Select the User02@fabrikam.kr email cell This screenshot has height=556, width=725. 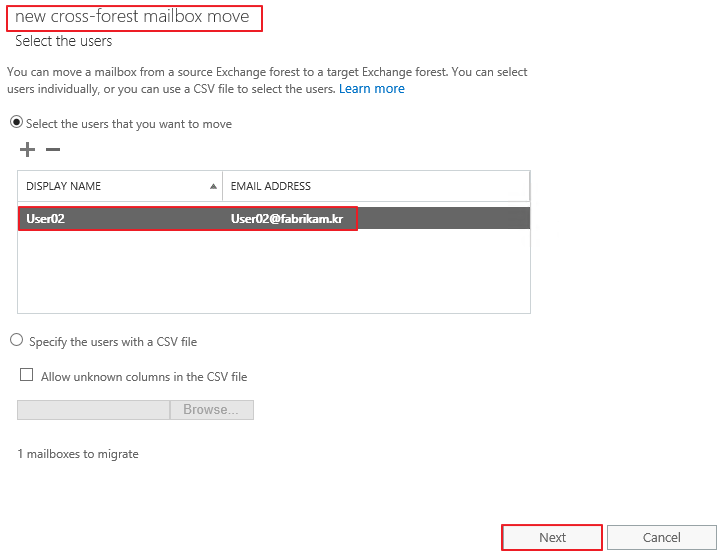click(287, 219)
